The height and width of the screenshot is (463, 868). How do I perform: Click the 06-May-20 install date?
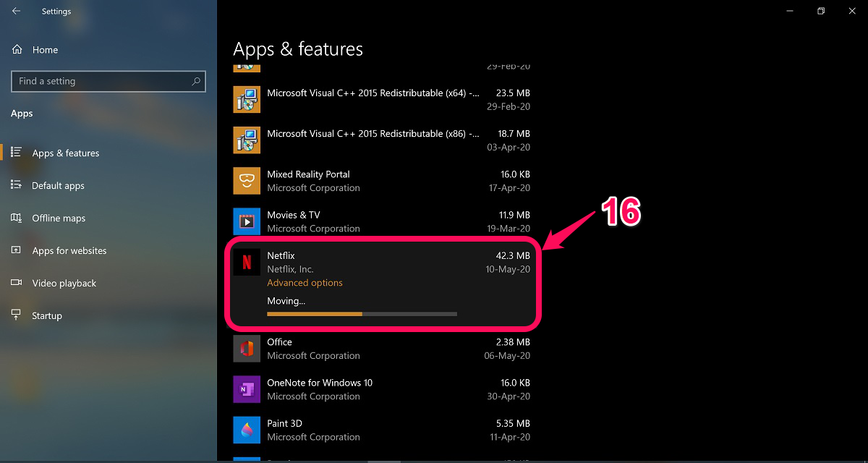pos(507,355)
